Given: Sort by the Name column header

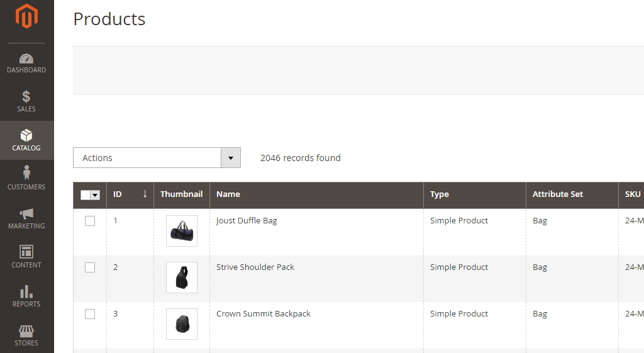Looking at the screenshot, I should pos(228,194).
